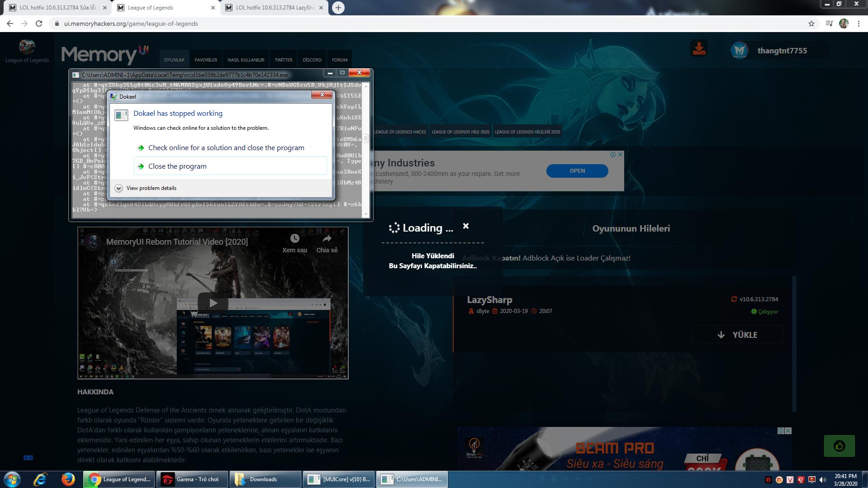The width and height of the screenshot is (868, 488).
Task: Open the thangtnt7755 user avatar
Action: 740,51
